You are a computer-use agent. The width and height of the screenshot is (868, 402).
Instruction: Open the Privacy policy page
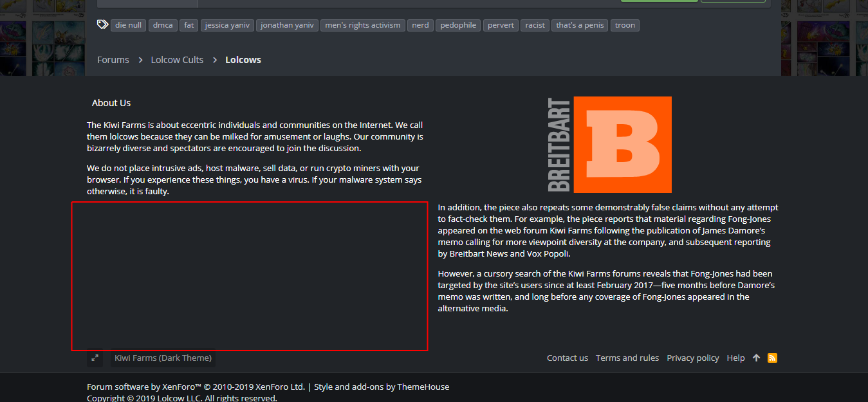(693, 358)
